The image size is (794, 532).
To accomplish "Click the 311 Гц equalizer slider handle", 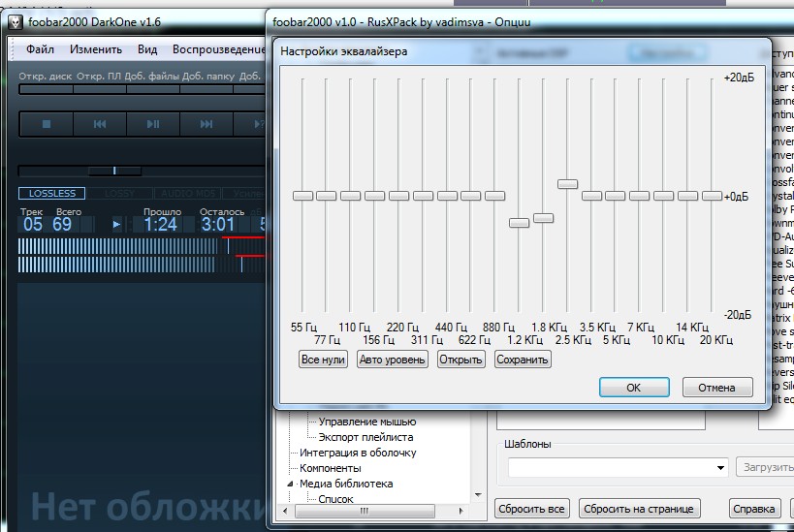I will 424,196.
